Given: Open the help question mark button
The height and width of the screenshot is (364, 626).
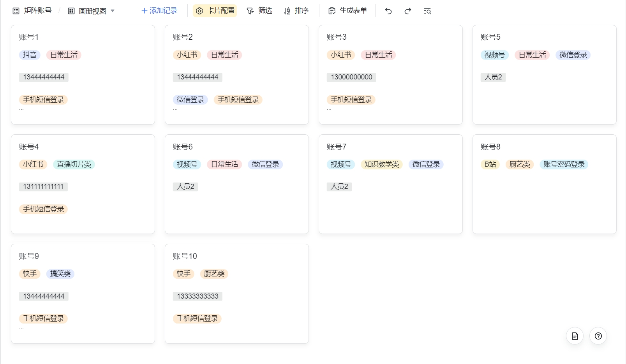Looking at the screenshot, I should click(x=598, y=336).
